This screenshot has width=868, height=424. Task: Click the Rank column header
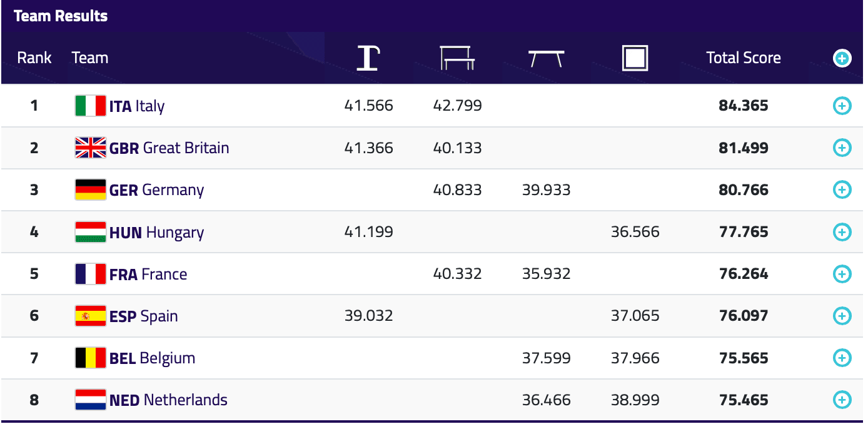(34, 58)
